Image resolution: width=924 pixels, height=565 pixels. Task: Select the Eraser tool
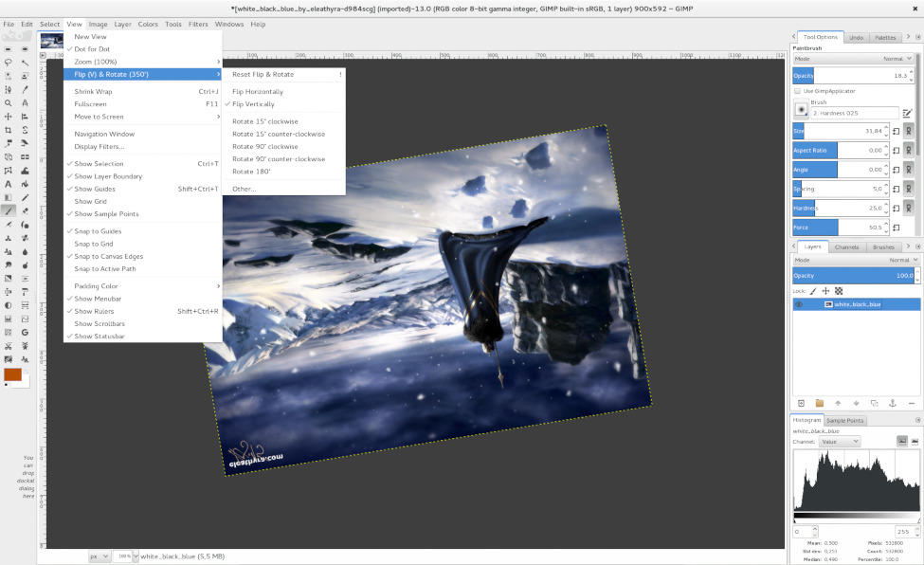point(24,210)
